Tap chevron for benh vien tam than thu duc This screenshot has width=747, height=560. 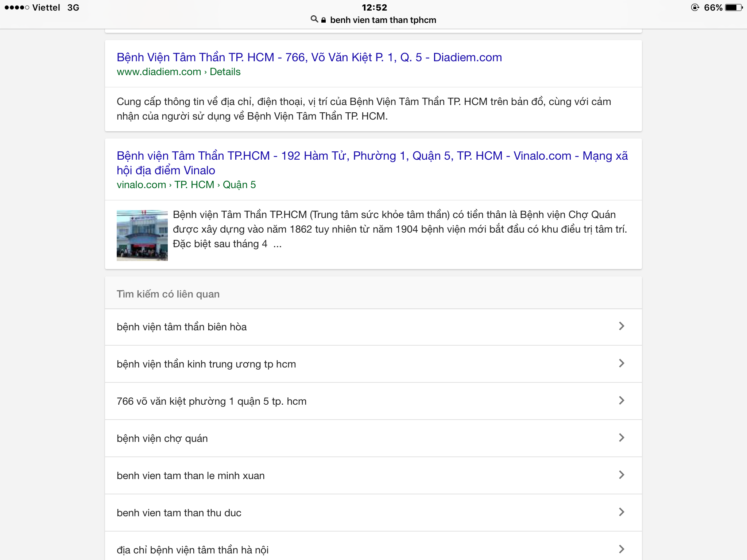tap(622, 512)
